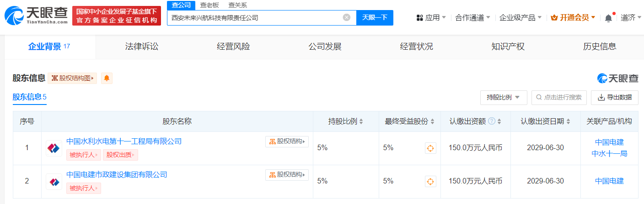The height and width of the screenshot is (204, 644).
Task: Switch to the 知识产权 tab
Action: click(508, 47)
